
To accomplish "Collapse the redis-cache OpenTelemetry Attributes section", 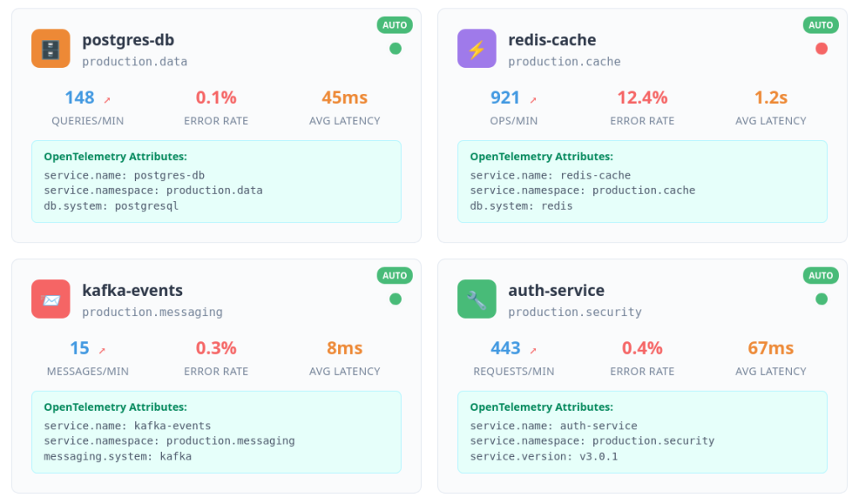I will (643, 181).
